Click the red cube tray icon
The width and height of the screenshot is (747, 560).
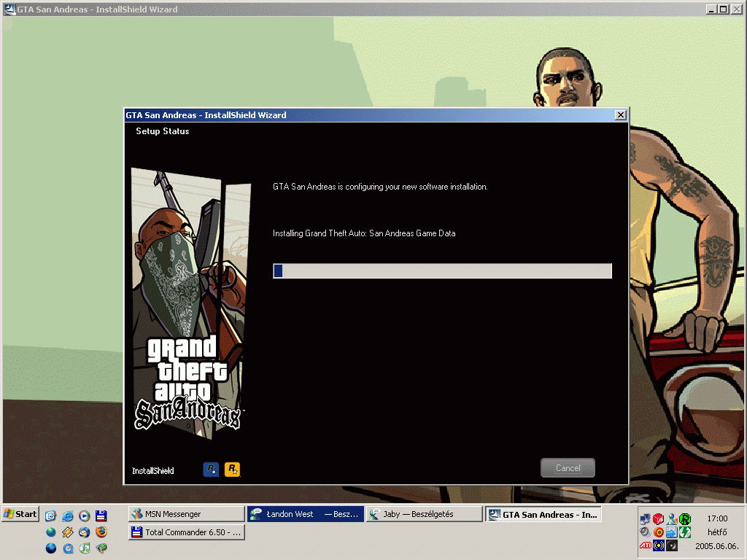659,519
